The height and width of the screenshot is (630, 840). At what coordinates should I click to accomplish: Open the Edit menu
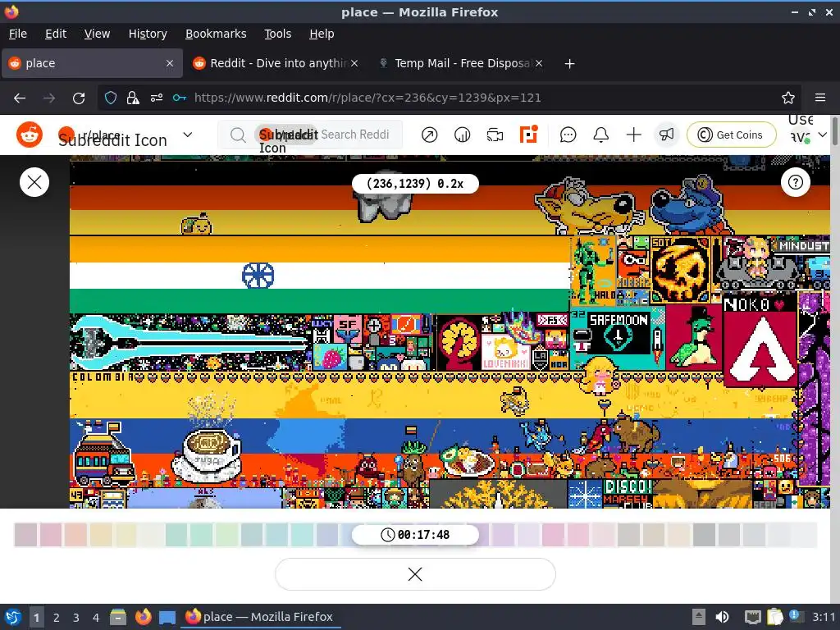(56, 34)
